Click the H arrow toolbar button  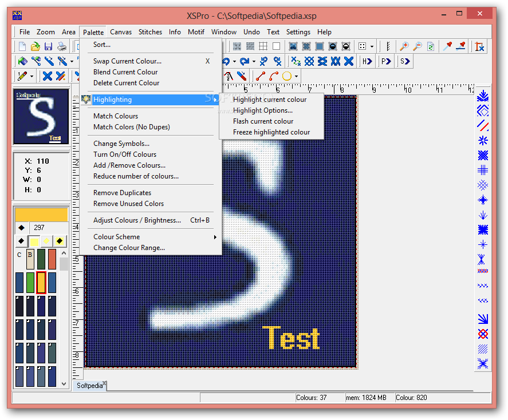pyautogui.click(x=367, y=61)
